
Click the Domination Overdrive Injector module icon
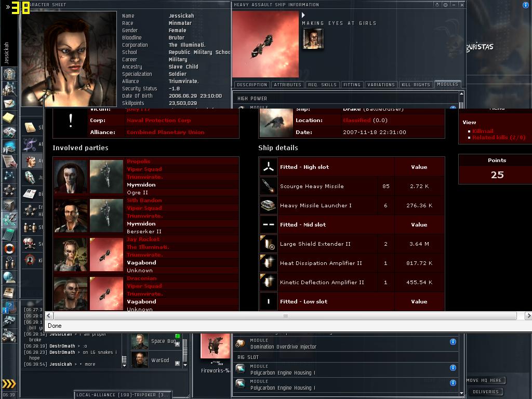(241, 343)
